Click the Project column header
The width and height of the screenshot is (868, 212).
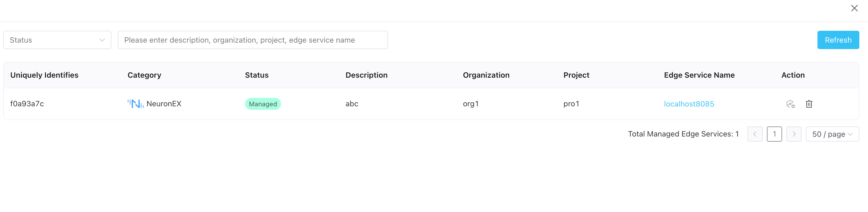click(x=576, y=75)
